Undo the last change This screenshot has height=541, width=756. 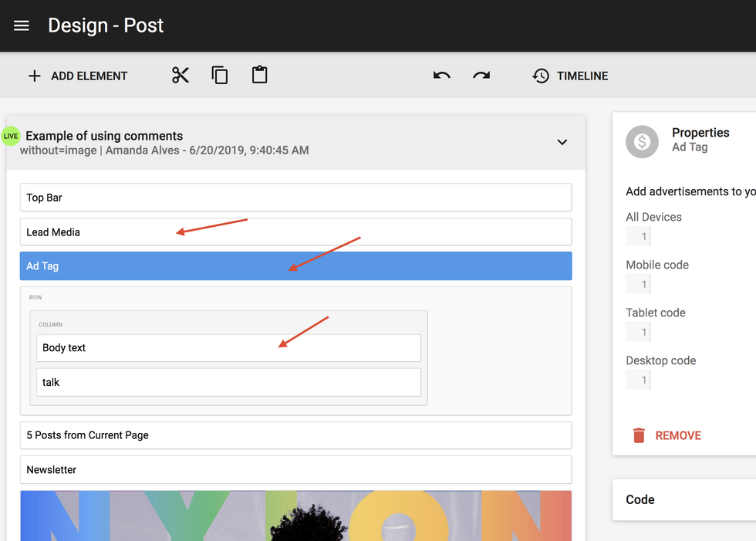(x=441, y=76)
